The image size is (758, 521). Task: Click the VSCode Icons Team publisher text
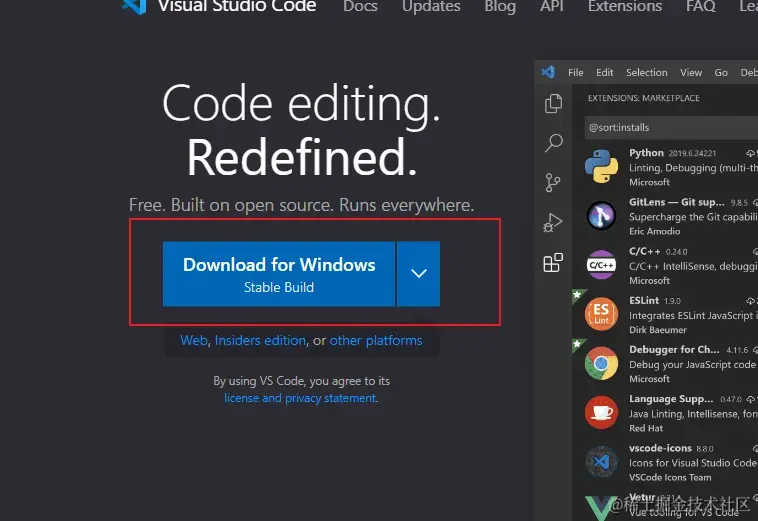(670, 478)
